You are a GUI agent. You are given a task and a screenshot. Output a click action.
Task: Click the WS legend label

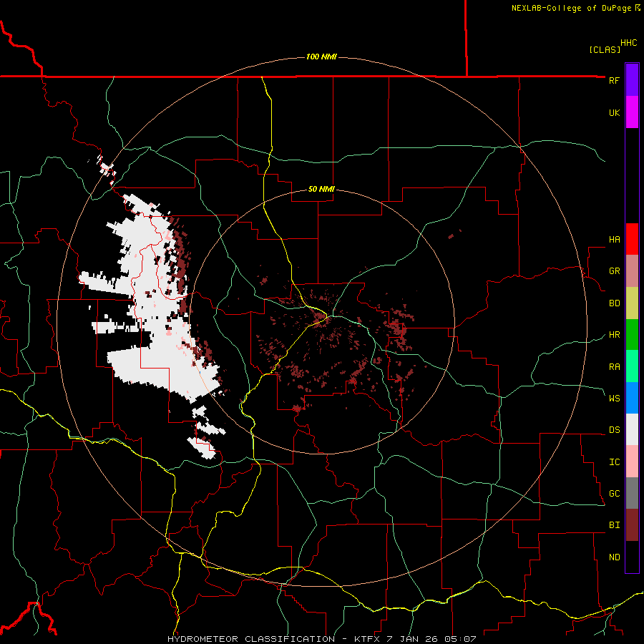[x=614, y=399]
